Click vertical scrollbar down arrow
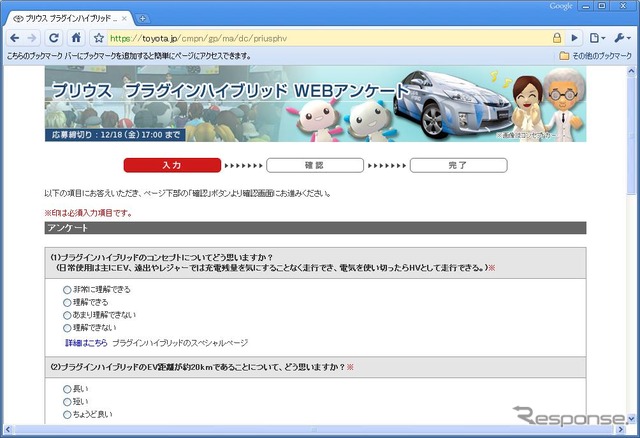This screenshot has height=438, width=640. pos(631,419)
